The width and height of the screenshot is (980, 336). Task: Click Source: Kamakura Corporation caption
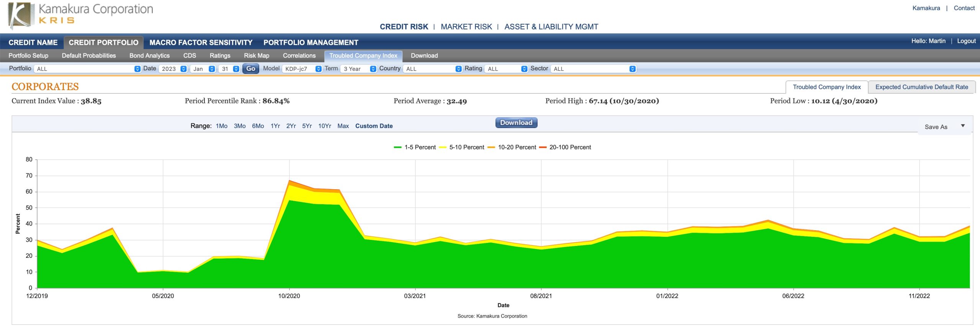click(x=492, y=316)
